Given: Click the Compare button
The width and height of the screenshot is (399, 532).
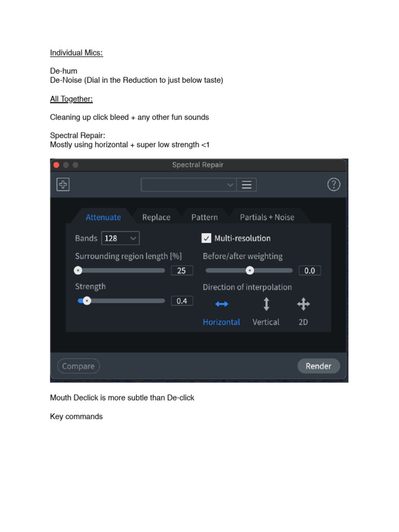Looking at the screenshot, I should tap(78, 366).
